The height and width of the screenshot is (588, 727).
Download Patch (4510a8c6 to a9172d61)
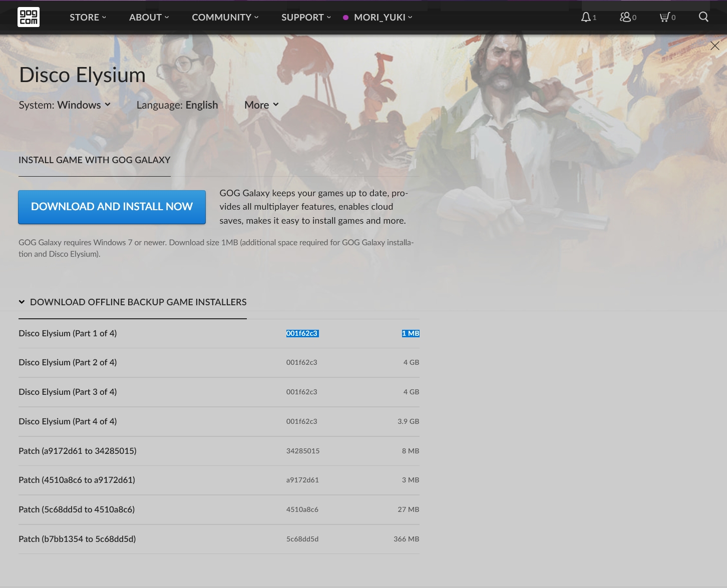coord(219,480)
